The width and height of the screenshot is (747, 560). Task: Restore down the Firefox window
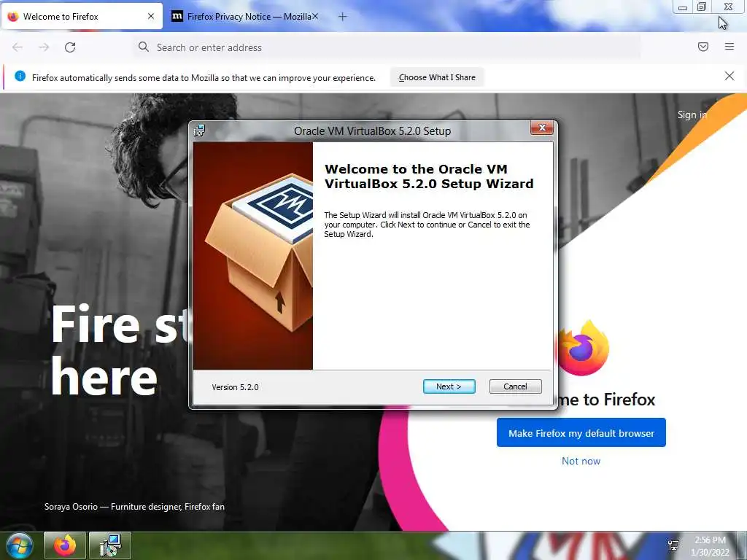(x=702, y=7)
